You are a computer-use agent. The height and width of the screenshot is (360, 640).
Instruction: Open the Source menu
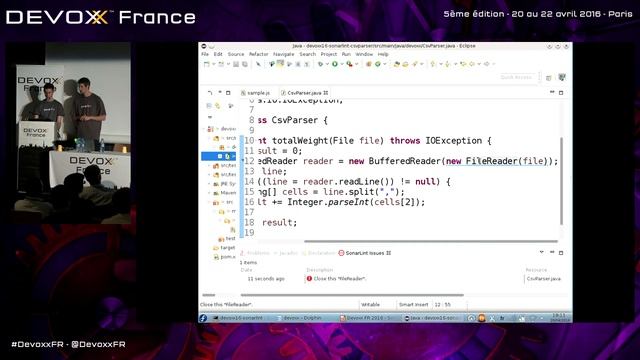[236, 54]
